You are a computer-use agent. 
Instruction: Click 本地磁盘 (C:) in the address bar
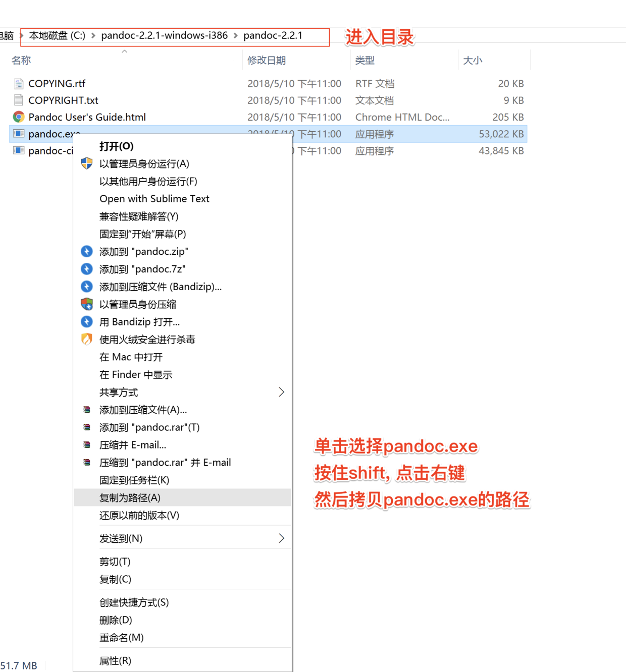[57, 36]
